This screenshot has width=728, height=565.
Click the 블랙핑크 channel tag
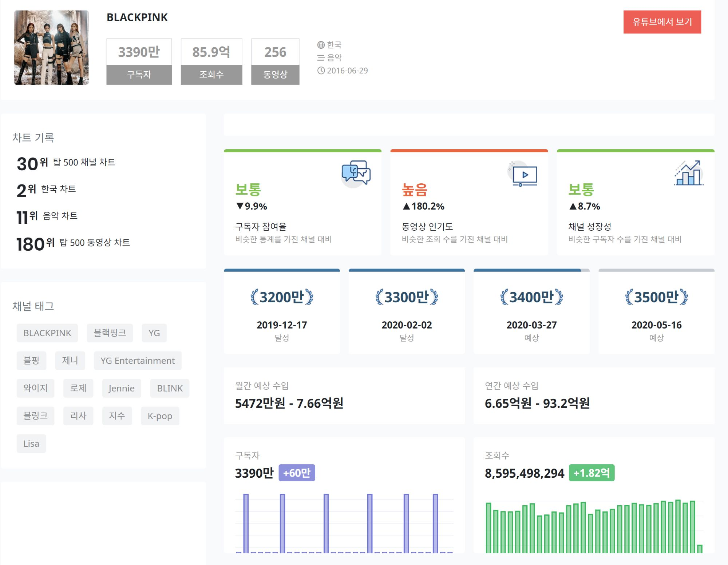coord(110,333)
